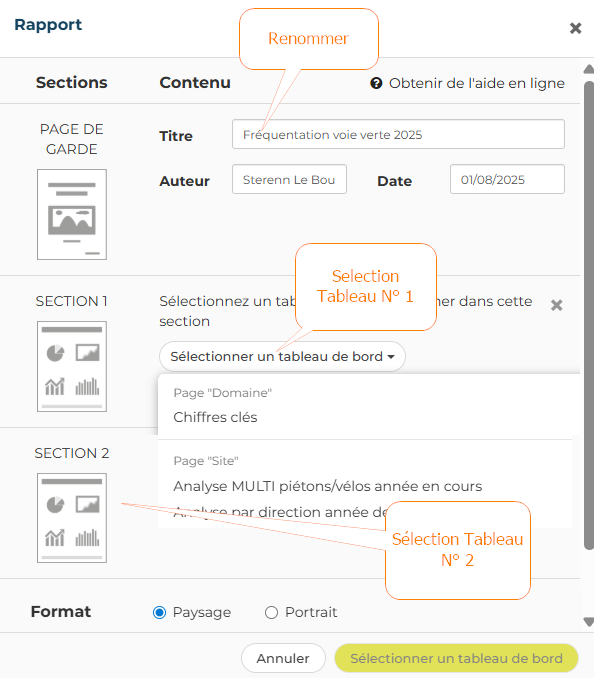The image size is (594, 678).
Task: Close the Rapport dialog
Action: coord(575,28)
